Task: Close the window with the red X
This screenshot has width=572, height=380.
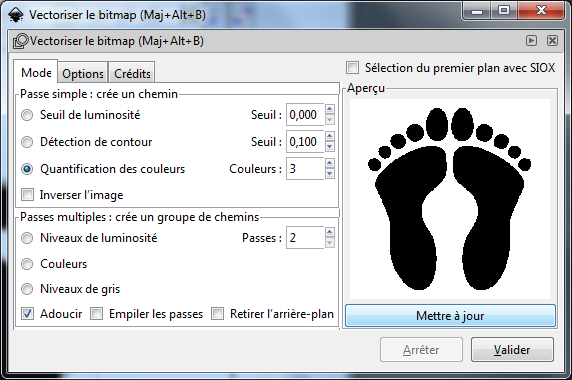Action: tap(541, 11)
